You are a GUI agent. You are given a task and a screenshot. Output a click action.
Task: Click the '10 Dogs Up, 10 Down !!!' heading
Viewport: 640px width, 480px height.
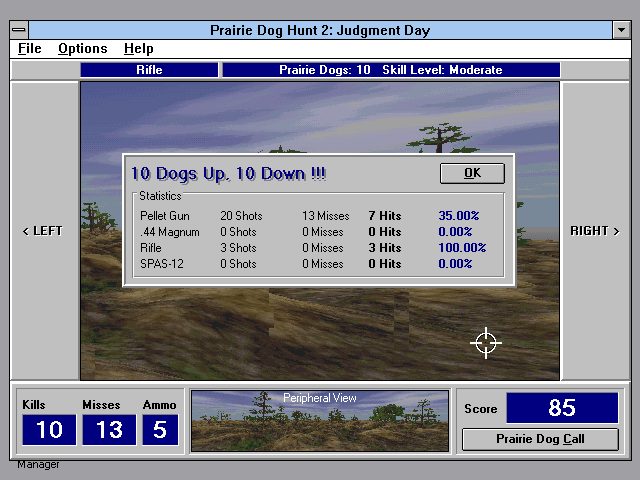click(x=228, y=173)
